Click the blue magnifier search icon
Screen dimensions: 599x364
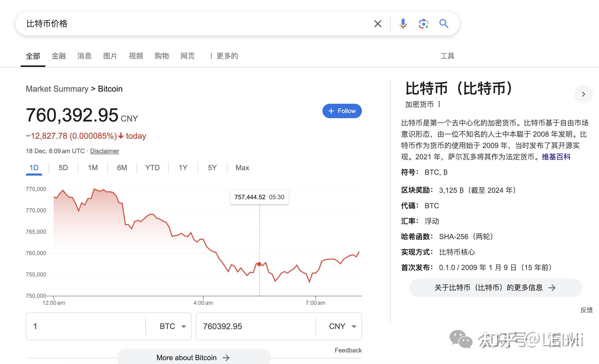pyautogui.click(x=444, y=24)
